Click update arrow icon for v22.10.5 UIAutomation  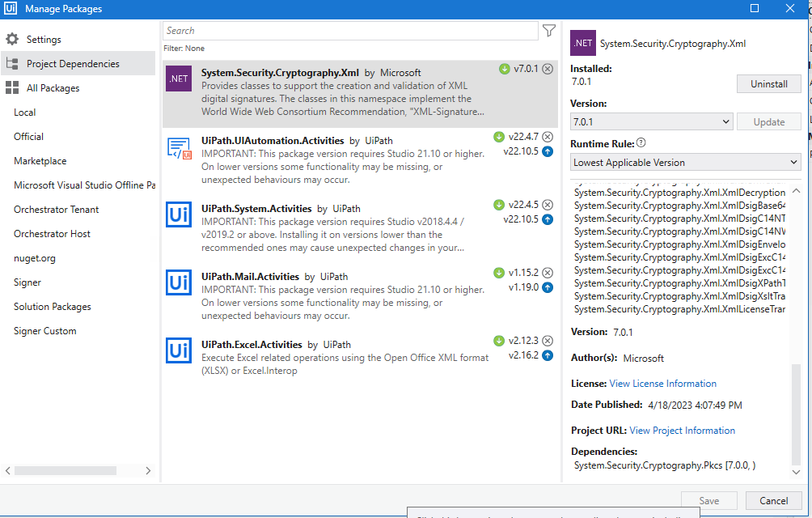(548, 151)
